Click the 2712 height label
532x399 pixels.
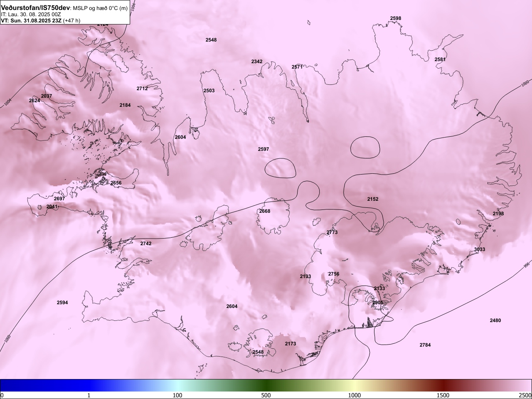(x=142, y=89)
